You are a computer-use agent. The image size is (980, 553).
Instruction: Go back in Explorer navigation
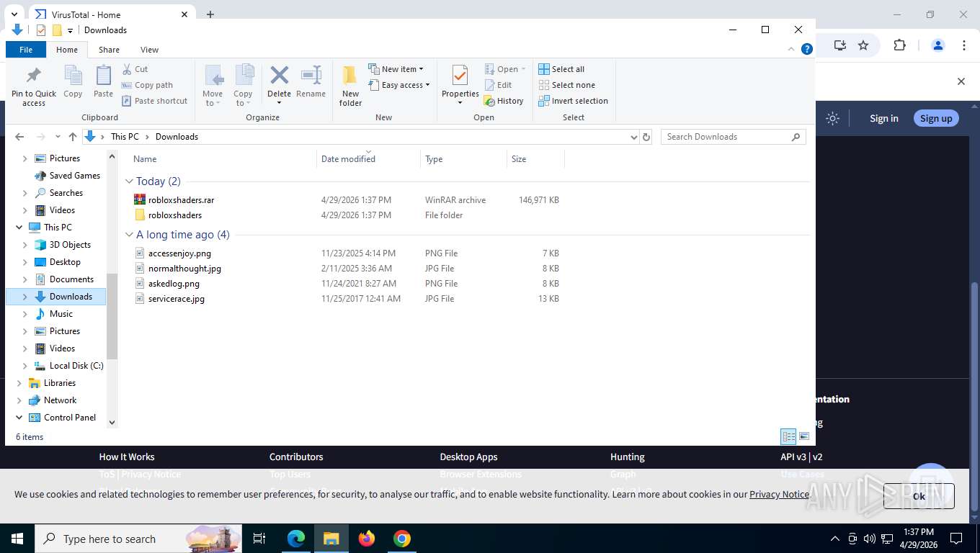[19, 137]
